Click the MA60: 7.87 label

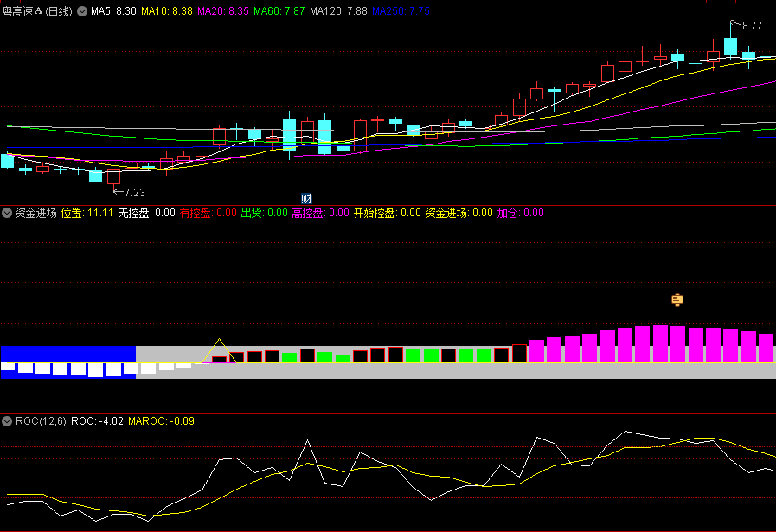coord(279,11)
